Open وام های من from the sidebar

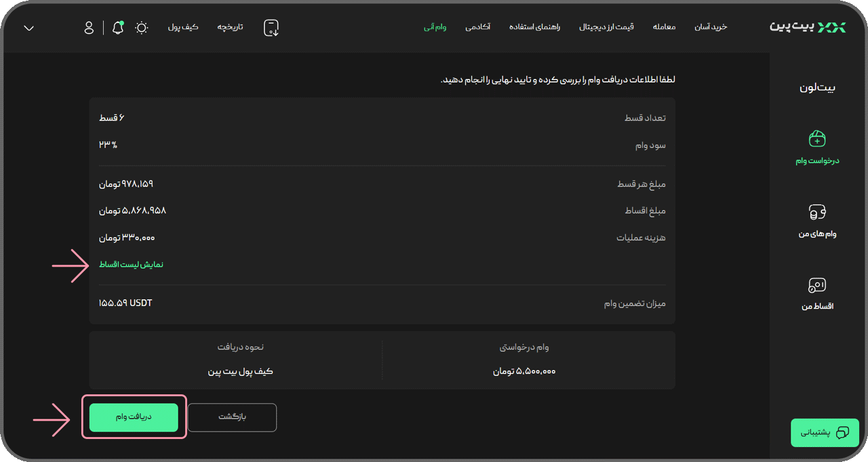[x=816, y=218]
